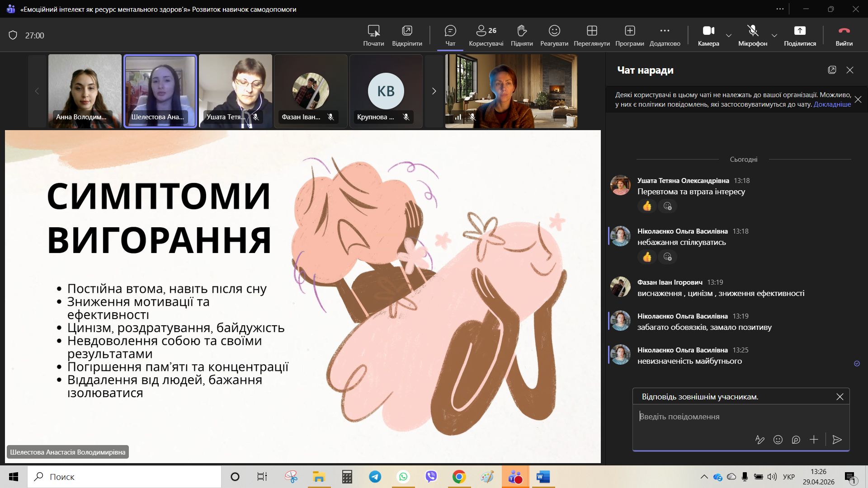Screen dimensions: 868x488
Task: Switch to the Чат tab
Action: click(x=450, y=35)
